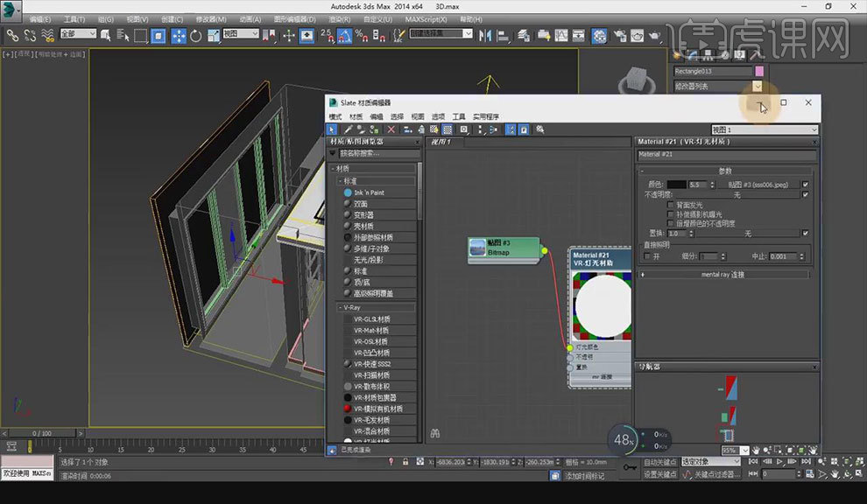Click Show Background in Preview checker icon

coord(448,129)
